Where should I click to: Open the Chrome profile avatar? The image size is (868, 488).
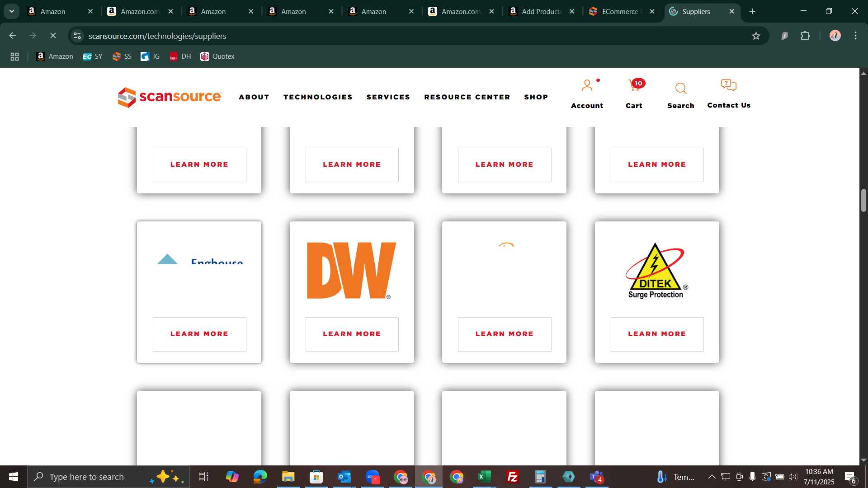(835, 36)
